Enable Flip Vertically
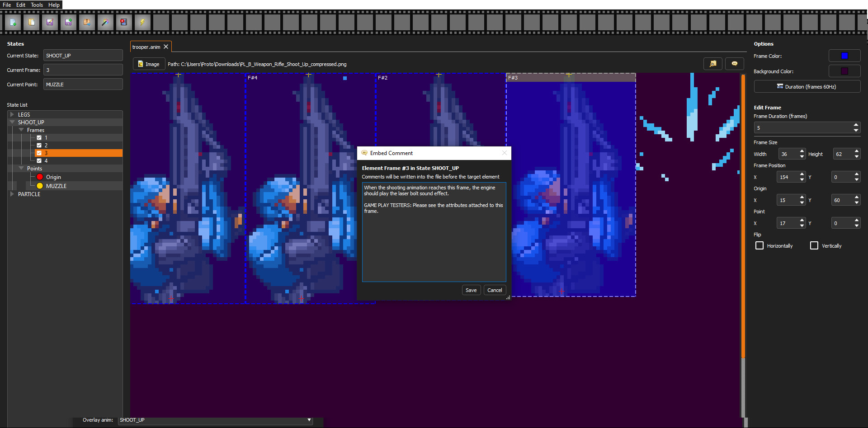The image size is (868, 428). [814, 245]
